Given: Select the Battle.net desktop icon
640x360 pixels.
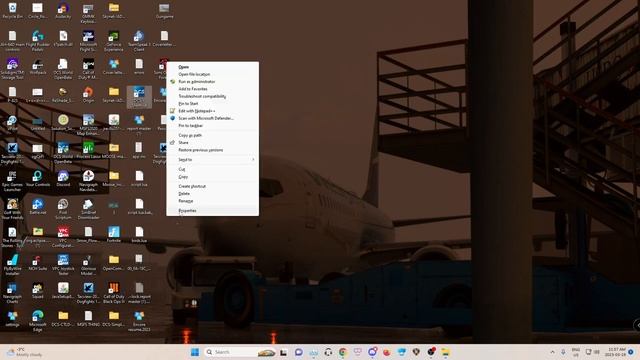Looking at the screenshot, I should coord(38,207).
